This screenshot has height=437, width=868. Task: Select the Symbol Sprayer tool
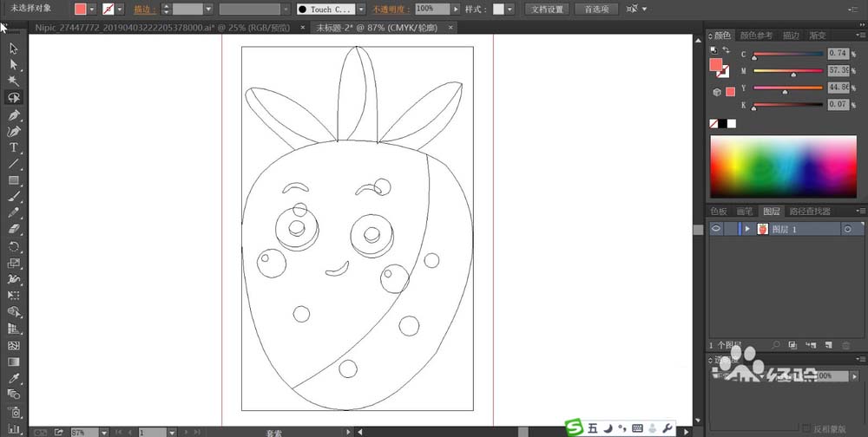coord(14,412)
